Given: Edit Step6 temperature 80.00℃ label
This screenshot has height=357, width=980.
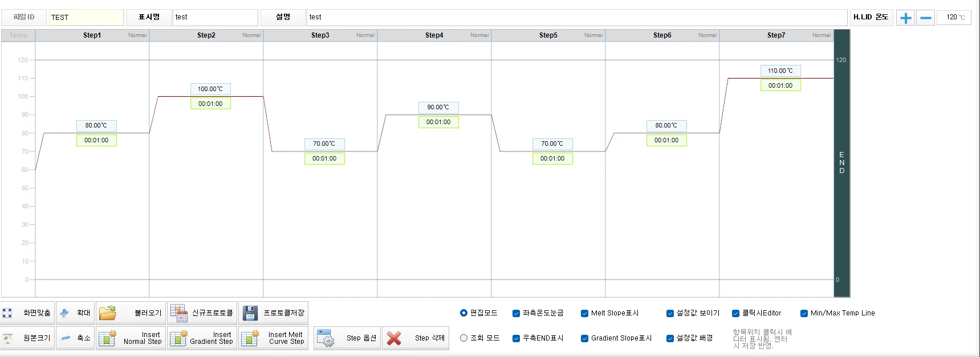Looking at the screenshot, I should [x=666, y=125].
